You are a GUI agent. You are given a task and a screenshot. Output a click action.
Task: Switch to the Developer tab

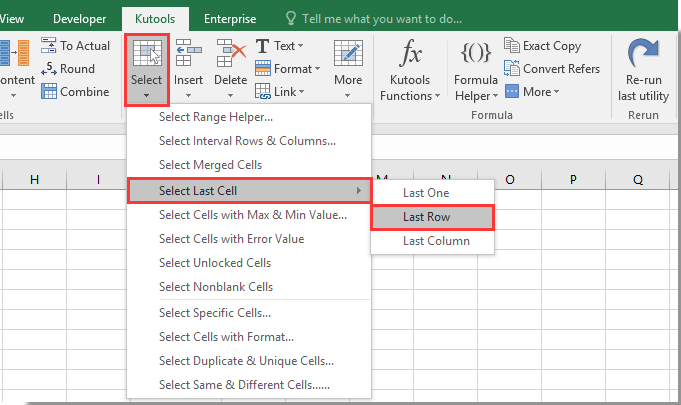tap(79, 19)
